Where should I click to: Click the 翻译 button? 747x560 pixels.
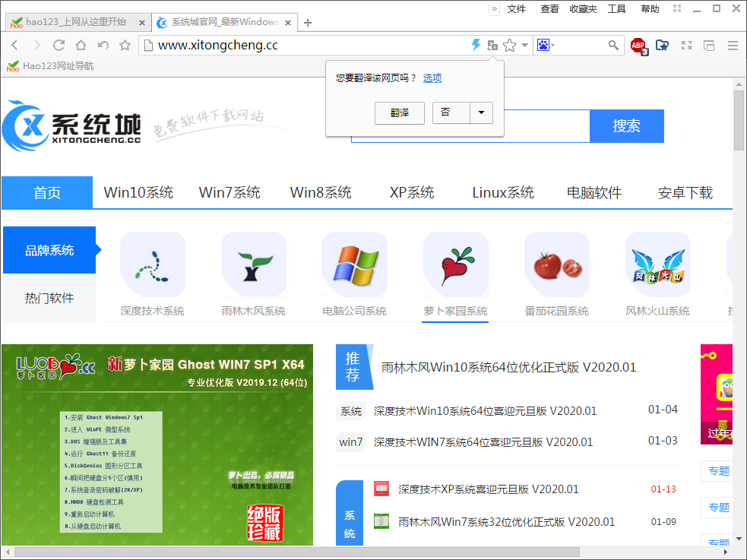[x=399, y=113]
